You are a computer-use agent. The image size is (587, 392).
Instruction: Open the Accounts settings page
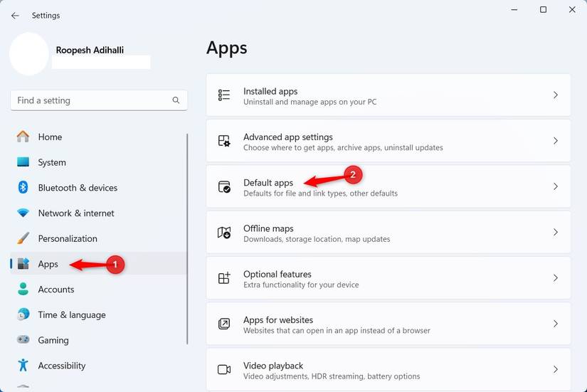(x=56, y=290)
